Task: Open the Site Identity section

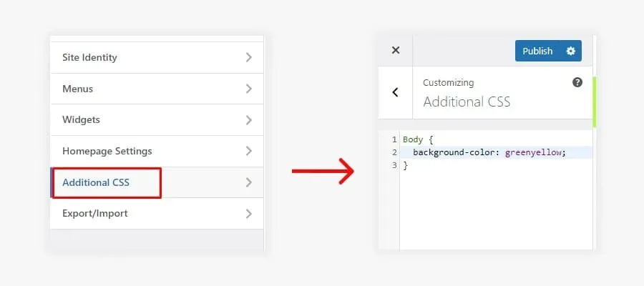Action: point(157,57)
